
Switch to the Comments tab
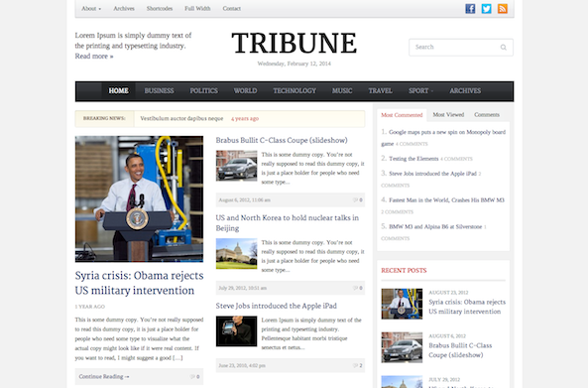pos(487,115)
